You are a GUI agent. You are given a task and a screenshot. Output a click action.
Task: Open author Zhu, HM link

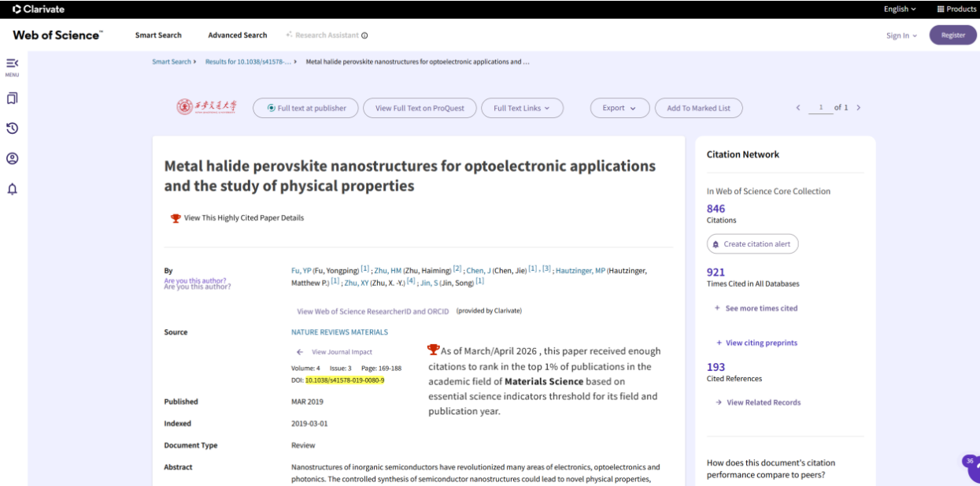tap(387, 271)
